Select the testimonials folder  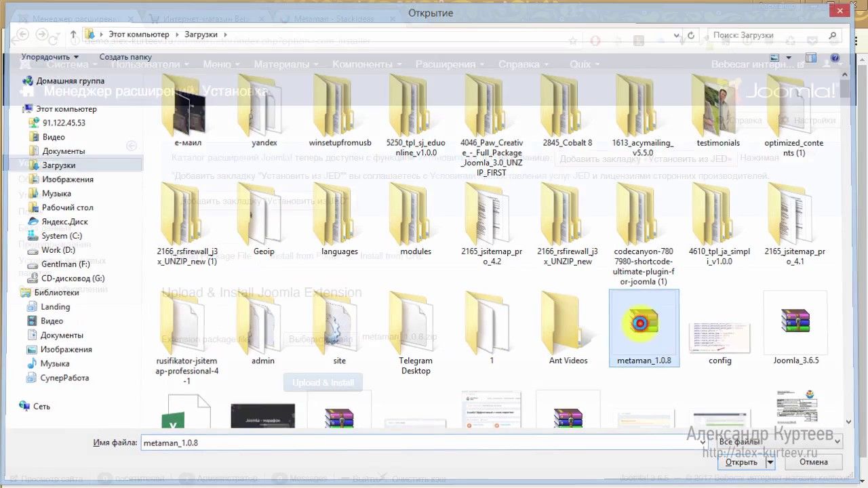click(x=718, y=110)
